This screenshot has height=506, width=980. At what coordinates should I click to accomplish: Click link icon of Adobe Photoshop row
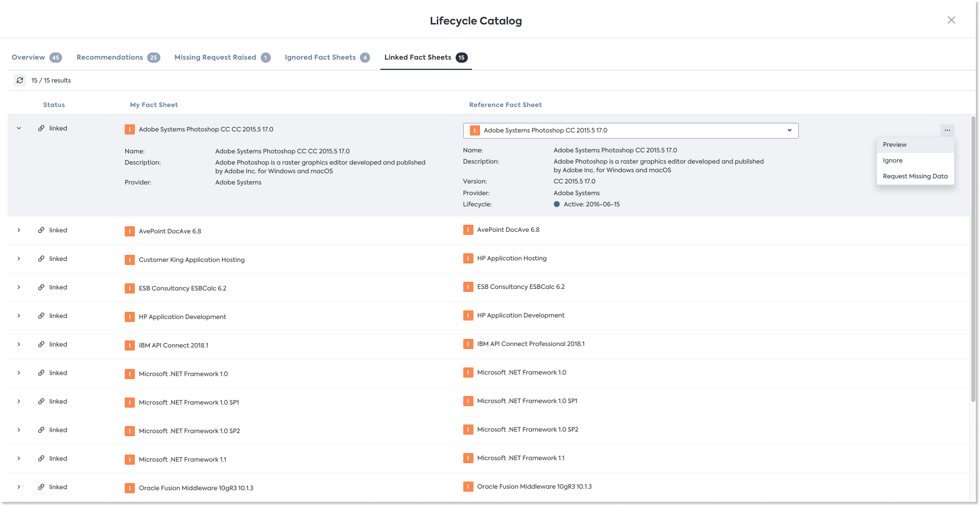point(41,128)
